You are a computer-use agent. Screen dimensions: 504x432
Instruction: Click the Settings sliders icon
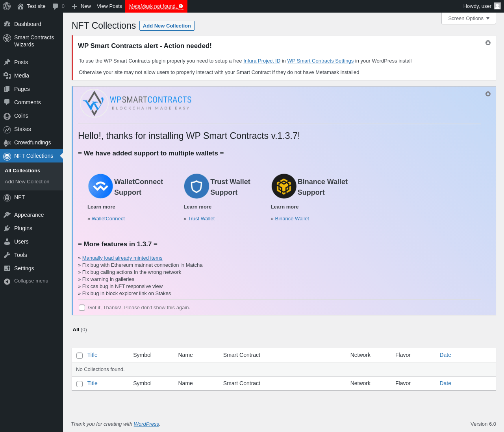coord(7,268)
